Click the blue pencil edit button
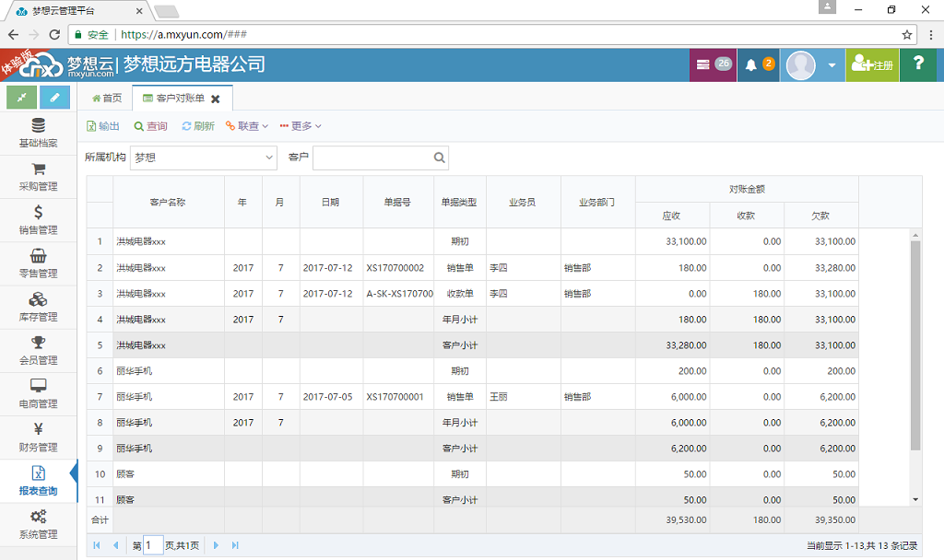Viewport: 944px width, 560px height. click(x=54, y=98)
